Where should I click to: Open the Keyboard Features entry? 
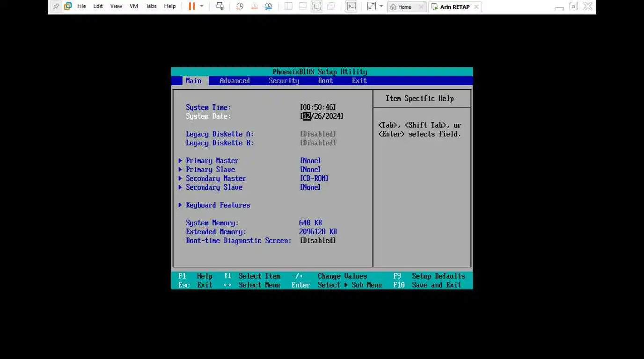(218, 205)
